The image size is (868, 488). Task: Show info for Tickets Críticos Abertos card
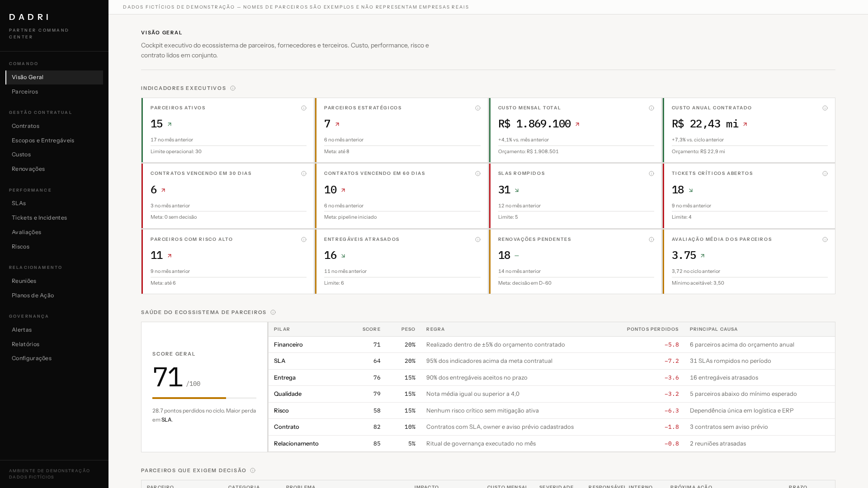[825, 174]
